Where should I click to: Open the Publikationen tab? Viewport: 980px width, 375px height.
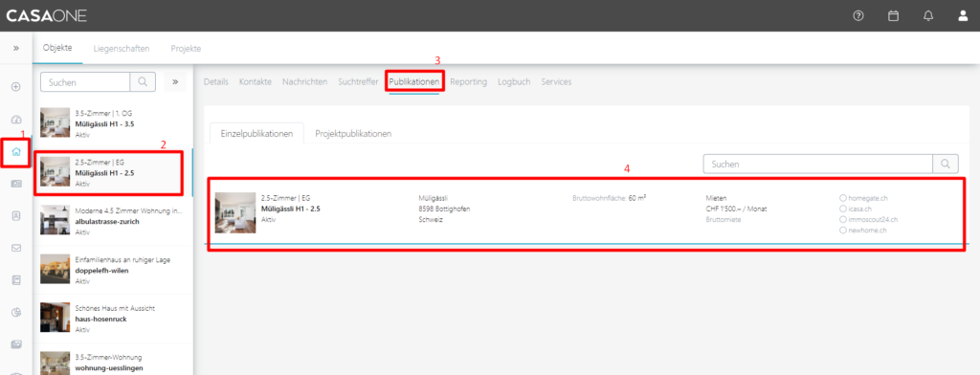coord(414,82)
